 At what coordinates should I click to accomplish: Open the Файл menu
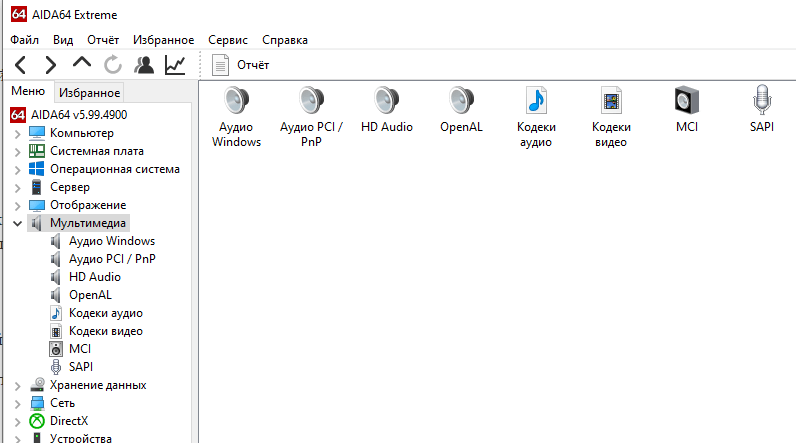pyautogui.click(x=24, y=40)
